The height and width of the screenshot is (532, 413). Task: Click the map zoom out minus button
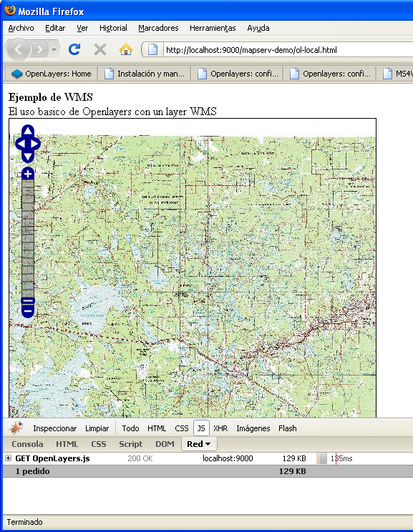[x=28, y=311]
